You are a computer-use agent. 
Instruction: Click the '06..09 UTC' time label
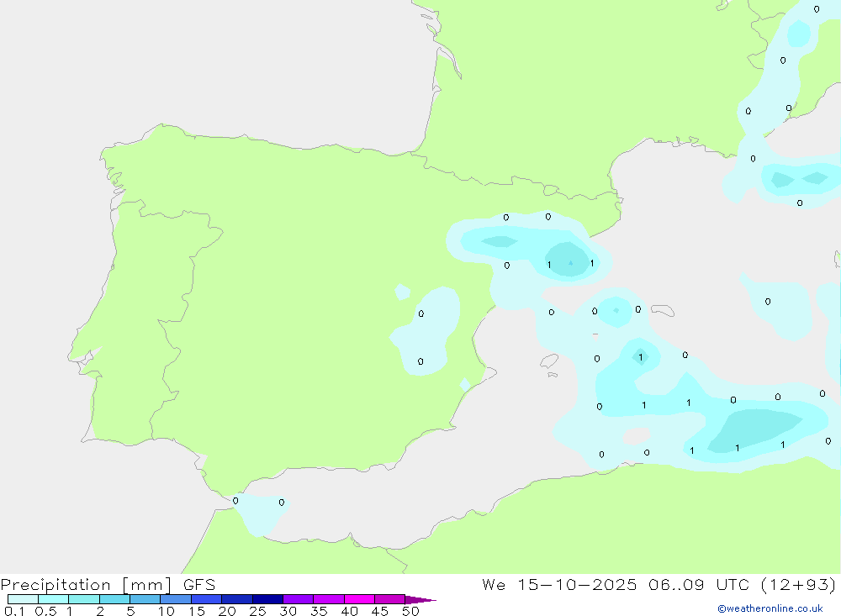click(x=698, y=584)
